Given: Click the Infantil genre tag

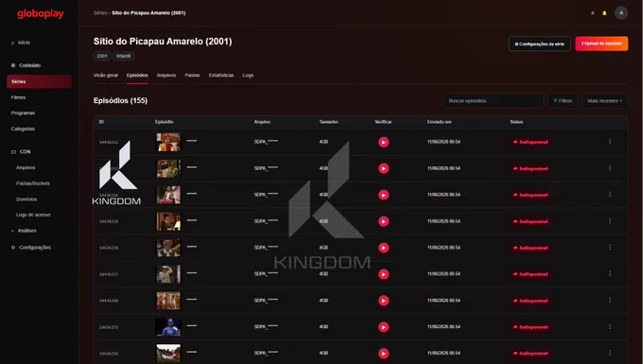Looking at the screenshot, I should click(124, 56).
